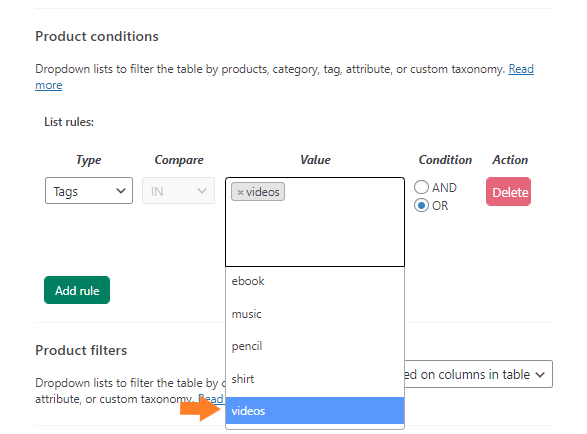Remove the videos tag with its x icon

point(240,192)
